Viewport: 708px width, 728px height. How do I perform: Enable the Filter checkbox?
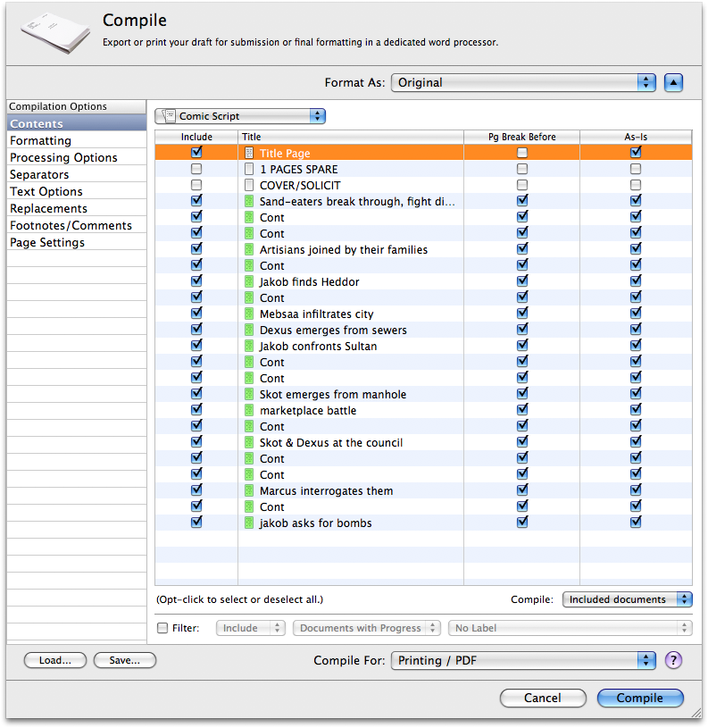point(162,628)
